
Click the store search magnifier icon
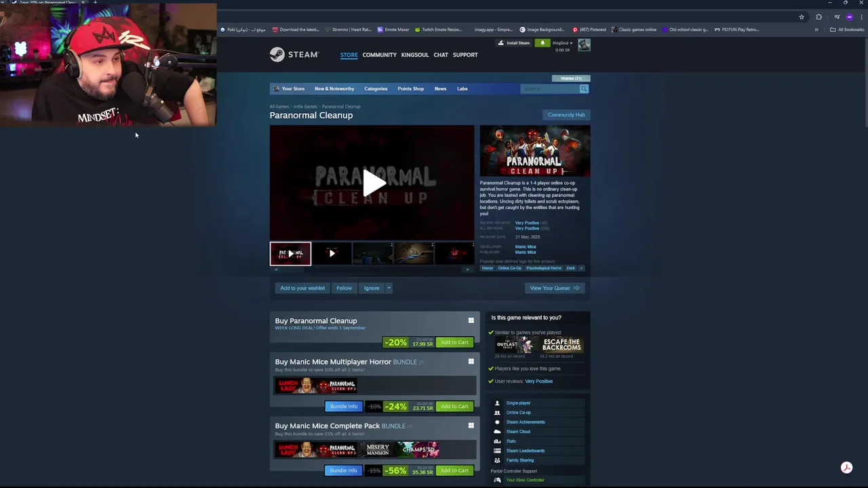click(x=583, y=89)
